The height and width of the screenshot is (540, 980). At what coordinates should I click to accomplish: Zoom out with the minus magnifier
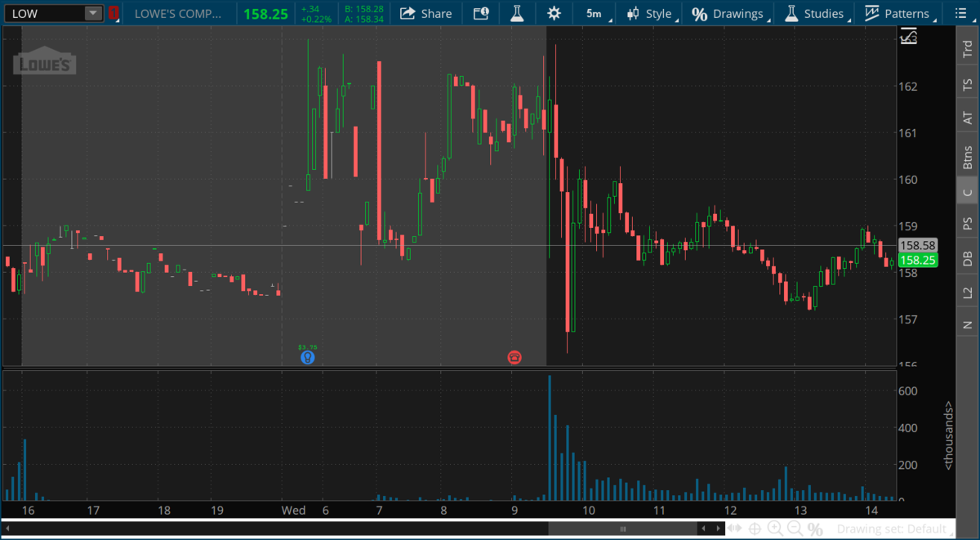pyautogui.click(x=795, y=529)
